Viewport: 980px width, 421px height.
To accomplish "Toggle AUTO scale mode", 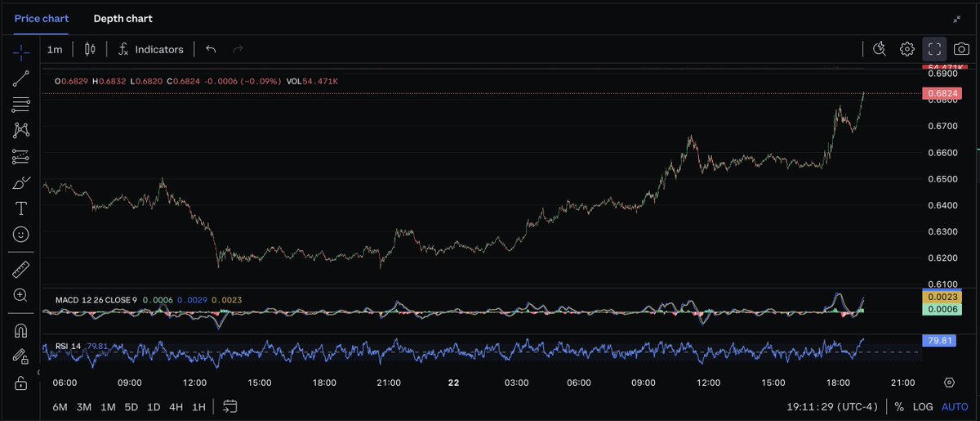I will (x=955, y=406).
